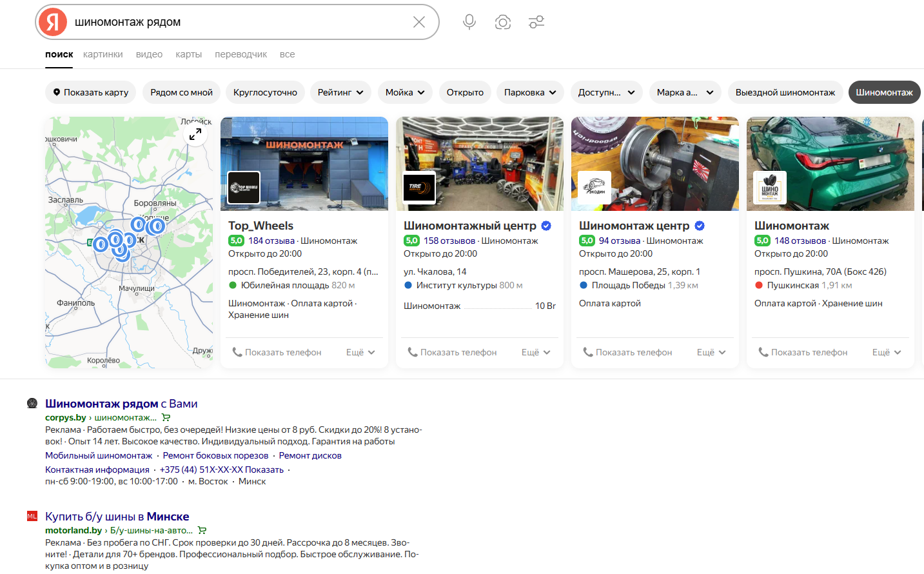The width and height of the screenshot is (924, 574).
Task: Expand Ещё on the Шиномонтаж центр card
Action: [x=711, y=352]
